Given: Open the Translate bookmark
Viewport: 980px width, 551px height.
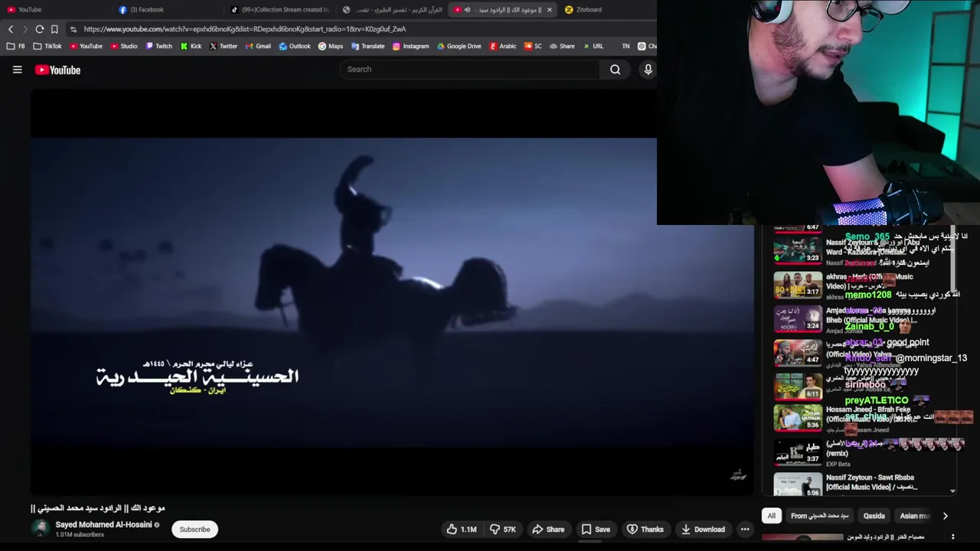Looking at the screenshot, I should click(x=367, y=46).
